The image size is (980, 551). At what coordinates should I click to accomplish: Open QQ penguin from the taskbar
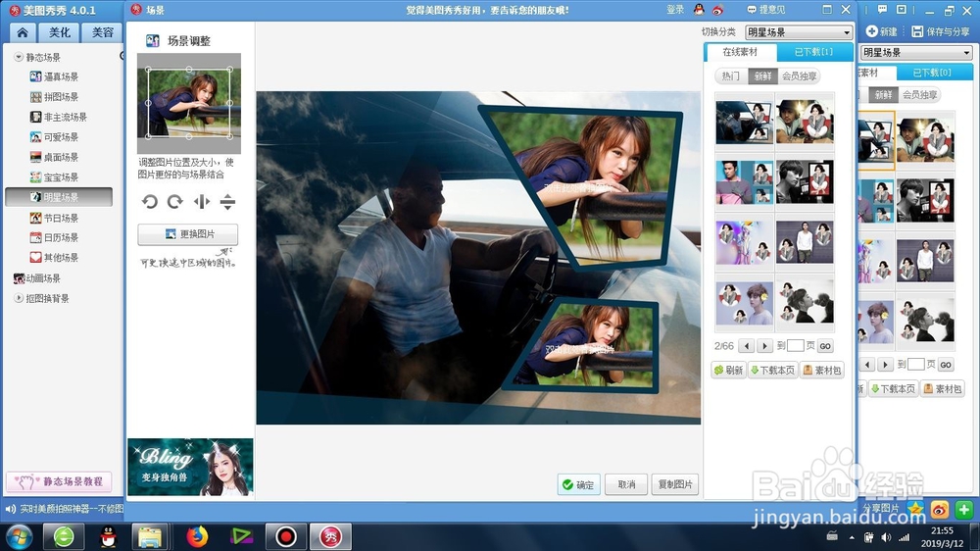(x=108, y=536)
